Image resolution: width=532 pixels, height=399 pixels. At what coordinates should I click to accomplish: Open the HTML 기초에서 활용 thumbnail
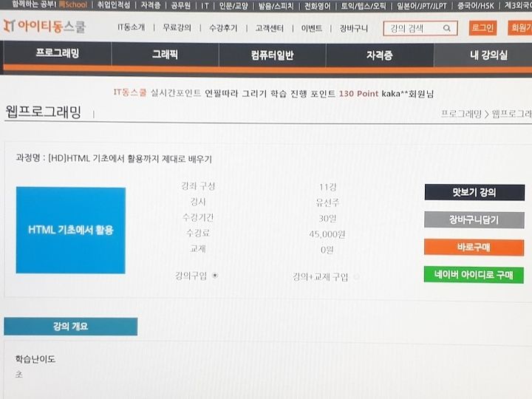pos(71,230)
